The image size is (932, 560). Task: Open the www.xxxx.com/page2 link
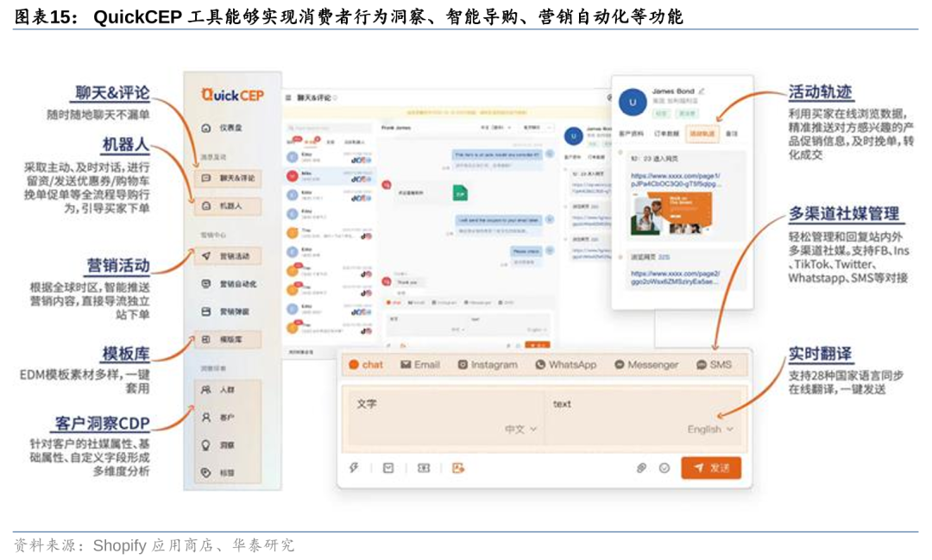point(675,277)
